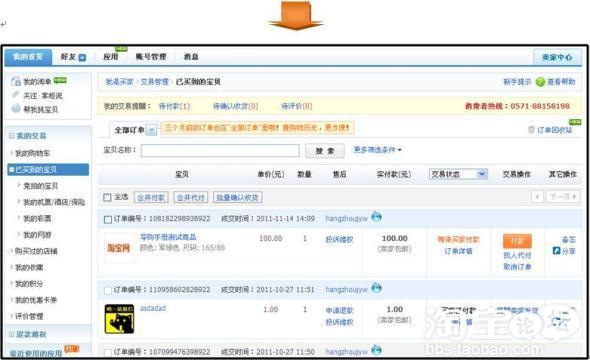The height and width of the screenshot is (360, 590).
Task: Open the 全部订单 dropdown arrow
Action: coord(151,130)
